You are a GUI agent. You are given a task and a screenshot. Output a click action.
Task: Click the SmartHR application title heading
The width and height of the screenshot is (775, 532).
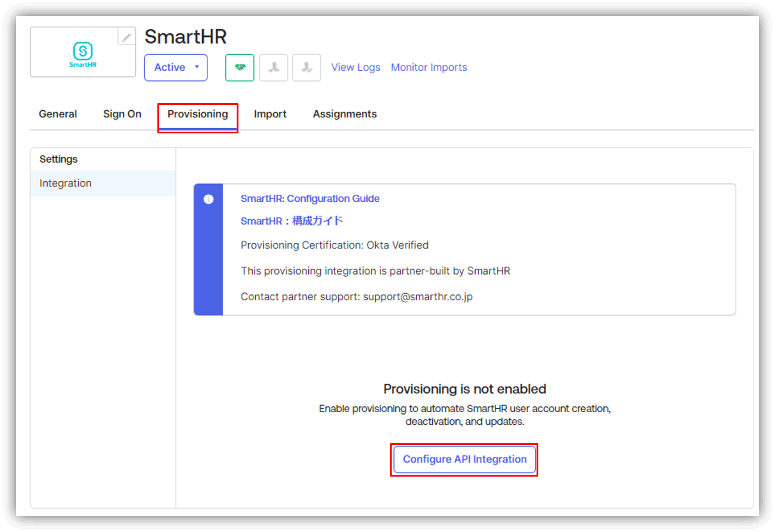tap(185, 37)
